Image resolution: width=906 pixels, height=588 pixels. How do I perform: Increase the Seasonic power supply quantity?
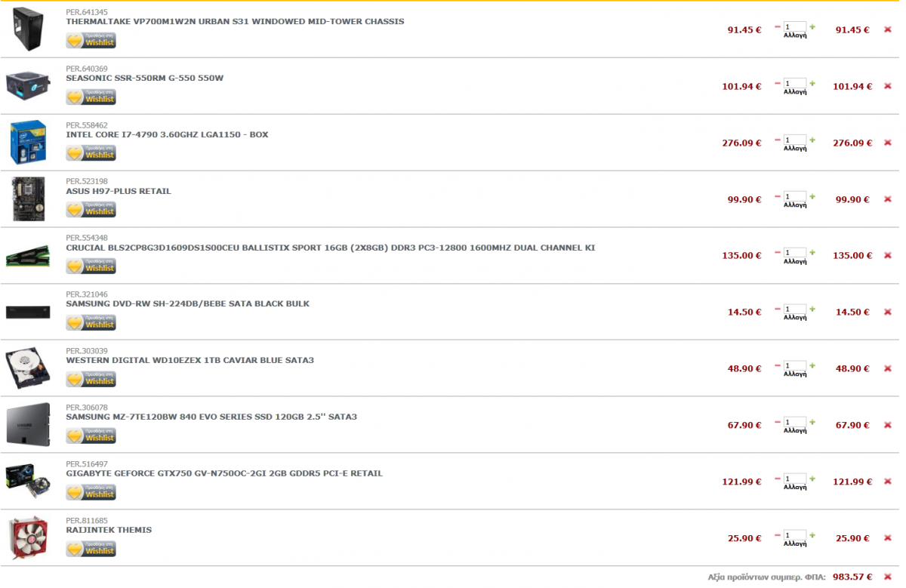click(812, 83)
